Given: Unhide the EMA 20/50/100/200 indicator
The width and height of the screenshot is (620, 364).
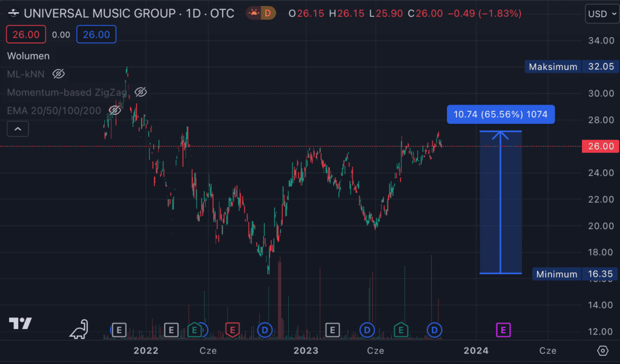Looking at the screenshot, I should 114,110.
